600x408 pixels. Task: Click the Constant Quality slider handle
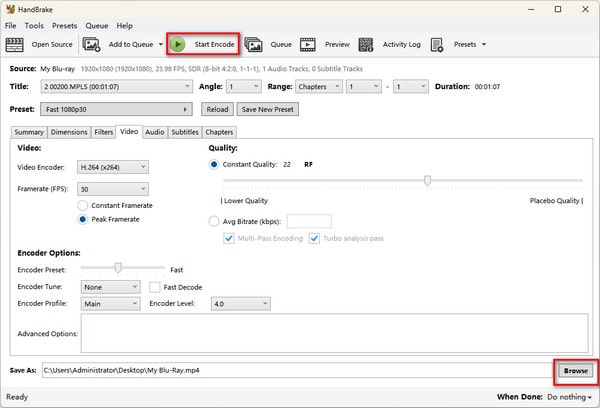click(427, 181)
